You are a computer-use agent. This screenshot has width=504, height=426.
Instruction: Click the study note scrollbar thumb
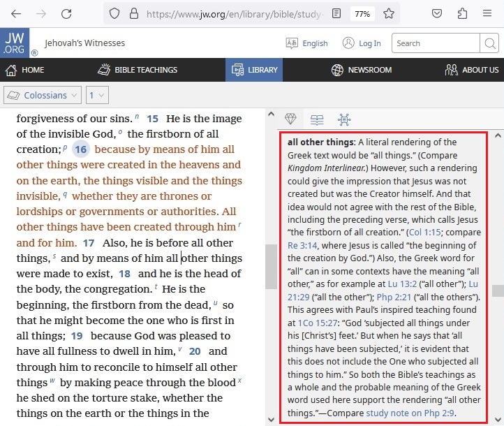(498, 291)
